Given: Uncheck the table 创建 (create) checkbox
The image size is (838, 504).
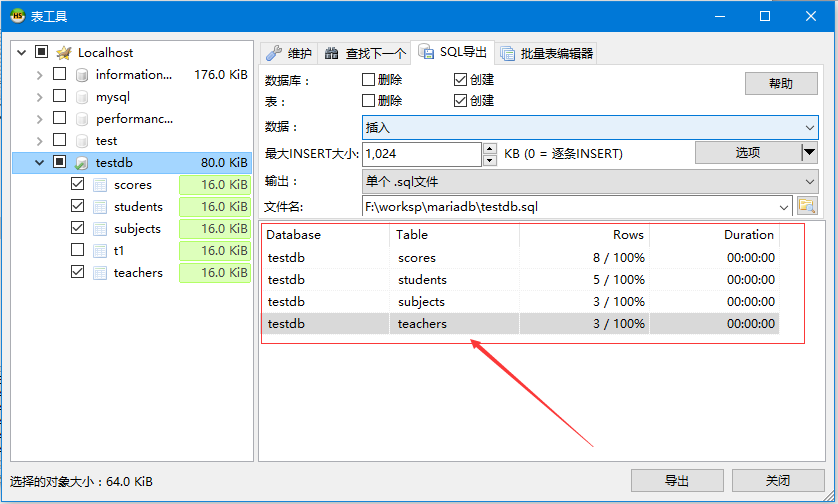Looking at the screenshot, I should 460,101.
